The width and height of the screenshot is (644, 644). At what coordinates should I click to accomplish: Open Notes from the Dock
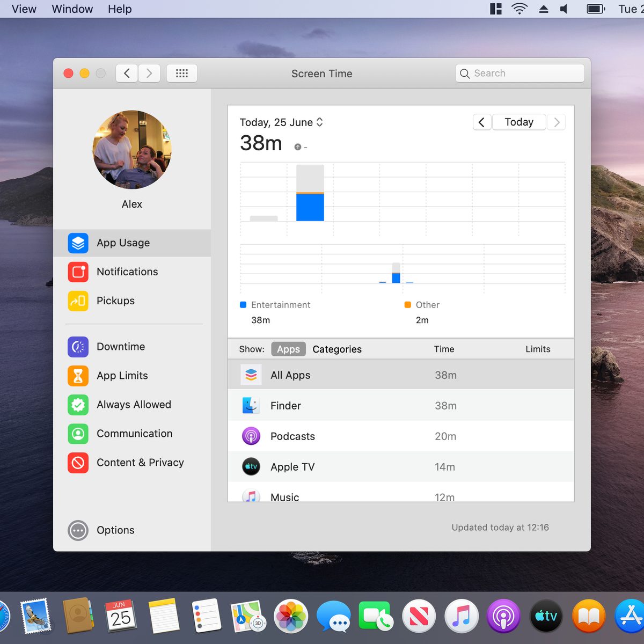[164, 616]
